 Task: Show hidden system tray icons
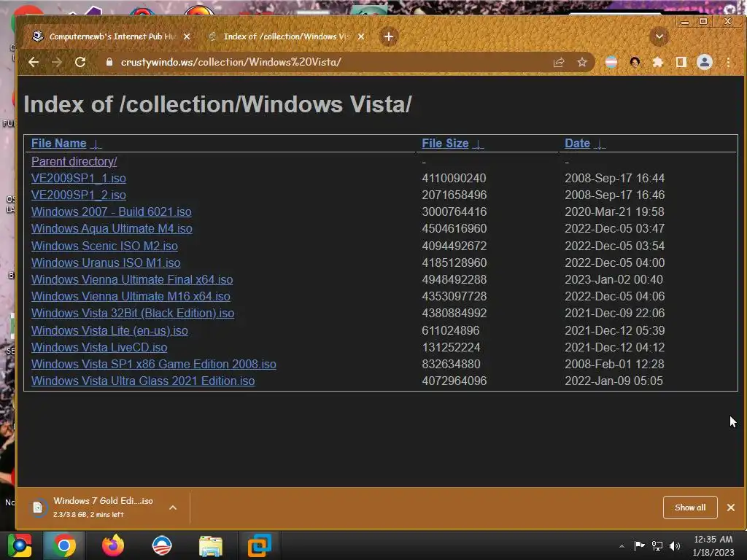point(622,546)
